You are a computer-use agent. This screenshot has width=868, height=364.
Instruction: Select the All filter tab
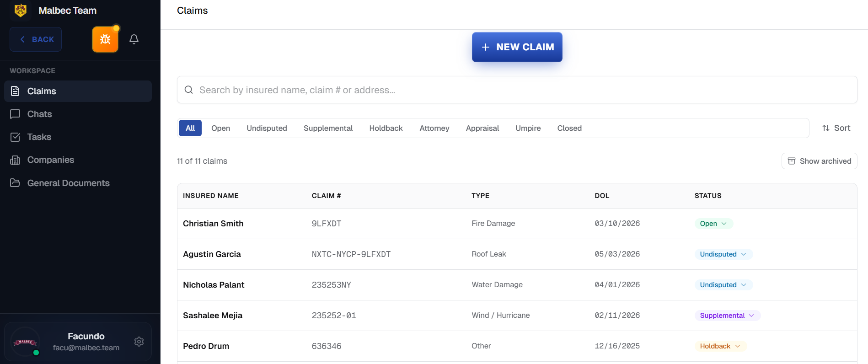click(x=190, y=128)
